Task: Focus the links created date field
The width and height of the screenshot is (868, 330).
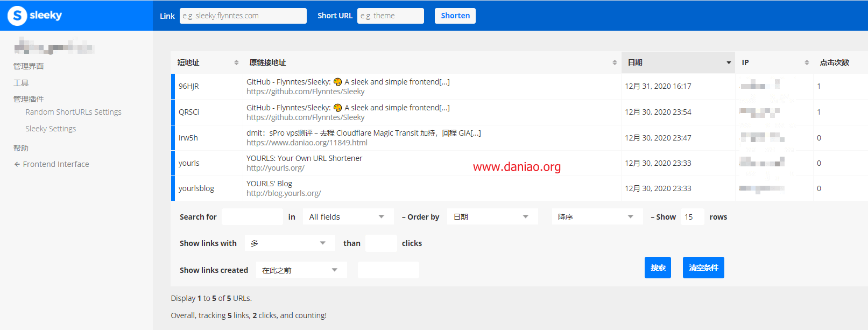Action: coord(389,270)
